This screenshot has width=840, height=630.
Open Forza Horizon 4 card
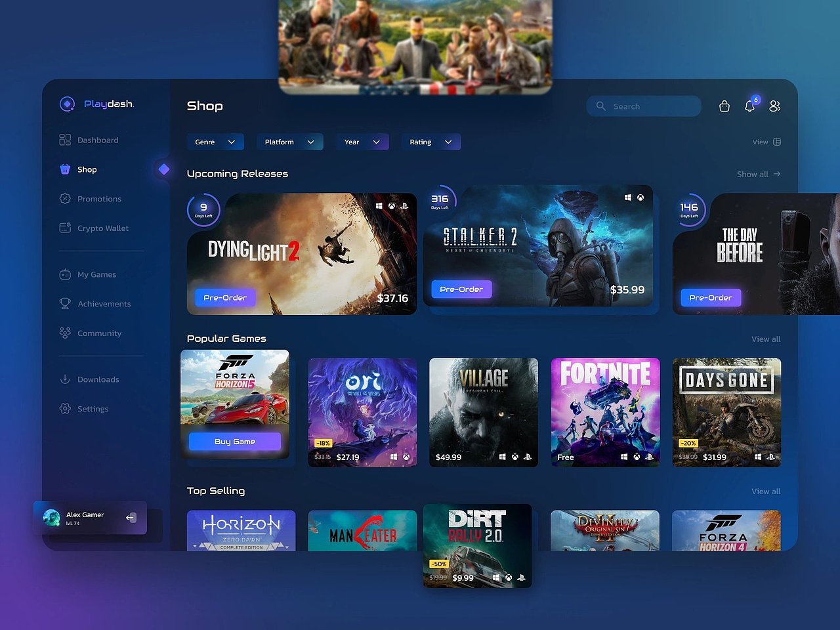726,531
